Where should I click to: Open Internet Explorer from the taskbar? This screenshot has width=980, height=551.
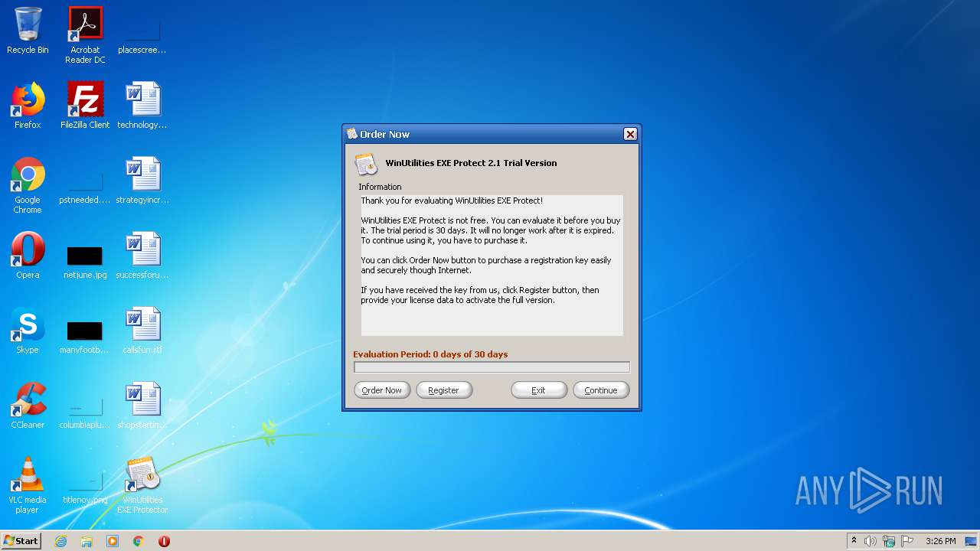(60, 541)
